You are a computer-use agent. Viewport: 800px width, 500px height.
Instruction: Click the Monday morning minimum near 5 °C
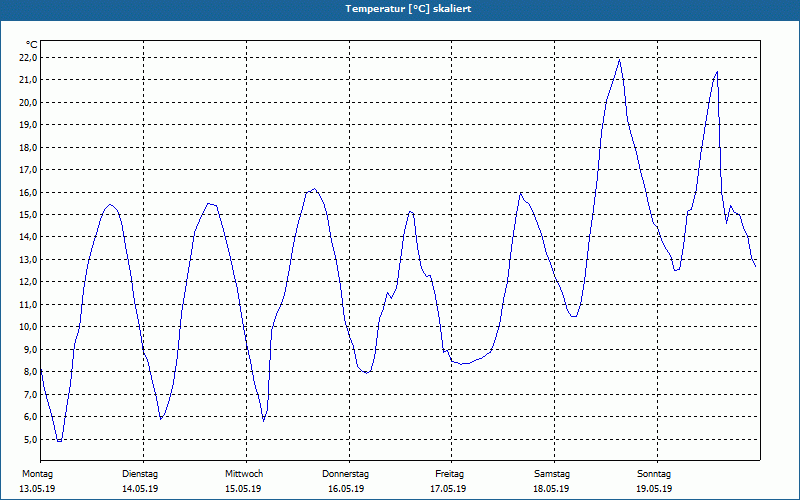point(59,441)
